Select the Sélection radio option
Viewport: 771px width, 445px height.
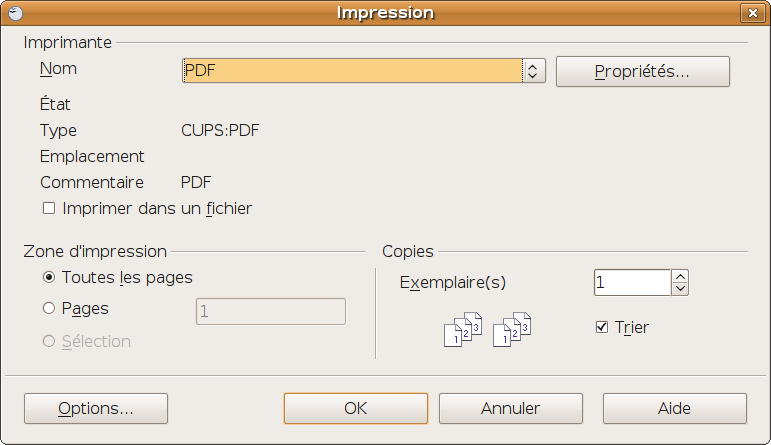click(x=49, y=341)
